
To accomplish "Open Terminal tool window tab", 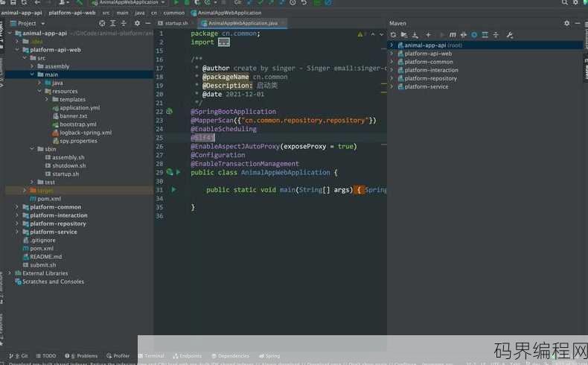I will pos(151,355).
